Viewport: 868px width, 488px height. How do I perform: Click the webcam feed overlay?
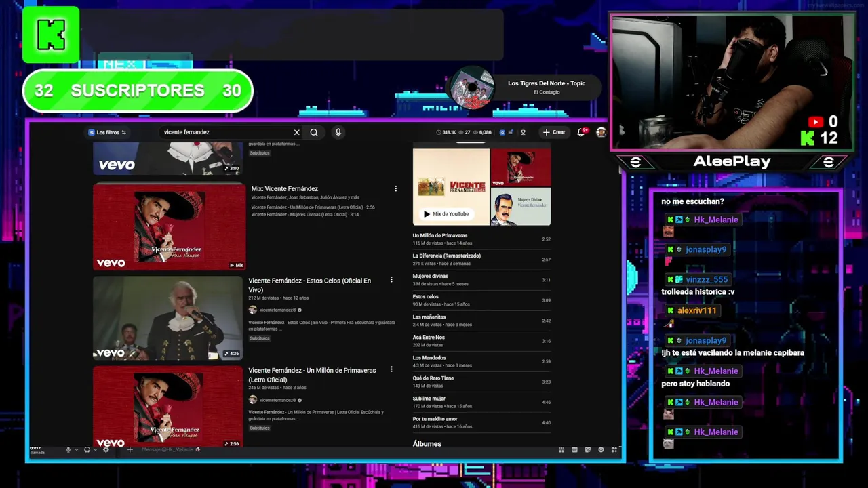coord(732,82)
